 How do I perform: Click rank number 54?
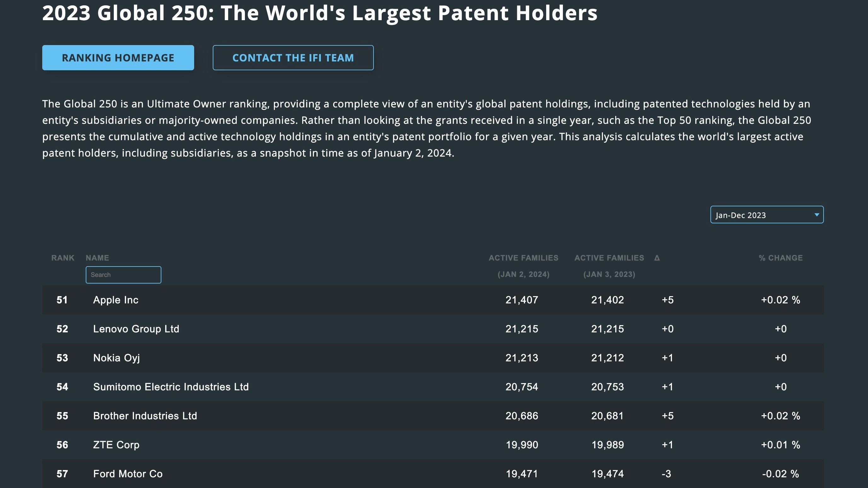[62, 387]
